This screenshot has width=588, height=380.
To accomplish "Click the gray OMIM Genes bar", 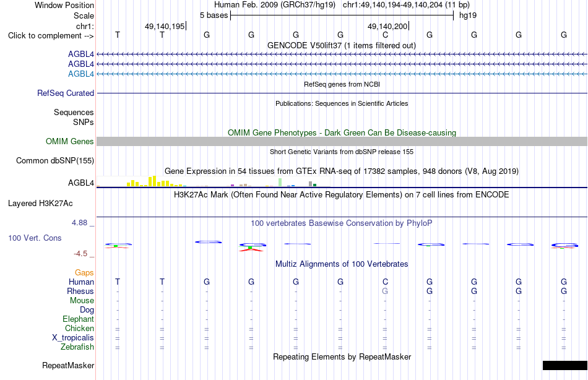I will (342, 142).
